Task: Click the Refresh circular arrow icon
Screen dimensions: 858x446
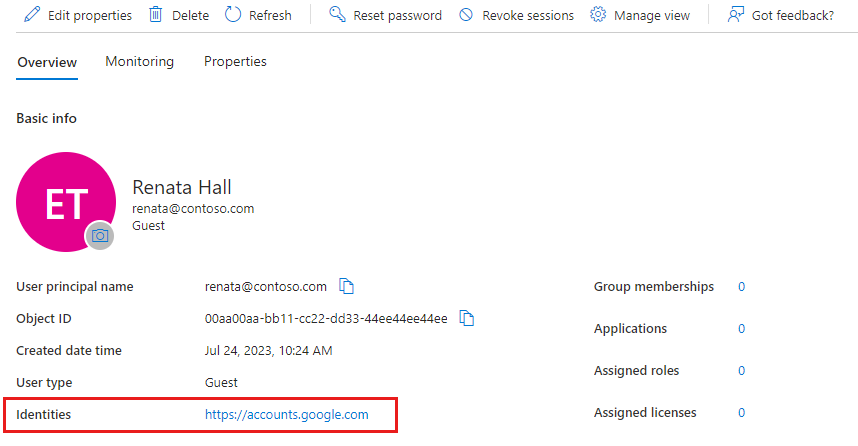Action: coord(233,15)
